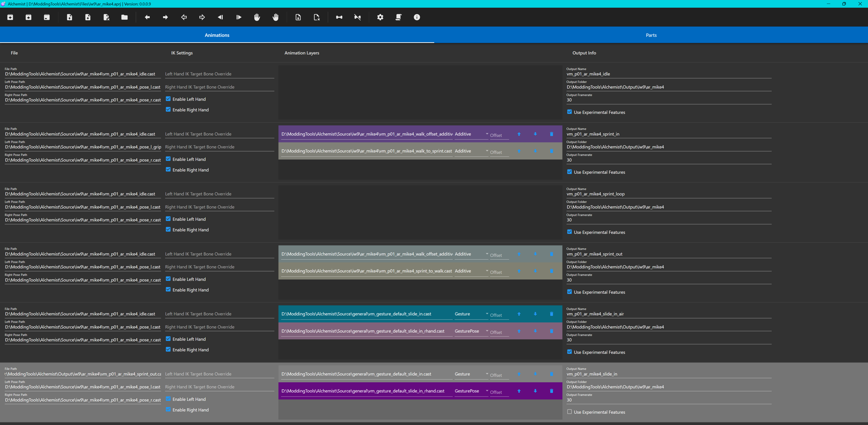Click Left Hand IK Target Bone Override for sprint_loop
Viewport: 868px width, 425px height.
219,194
